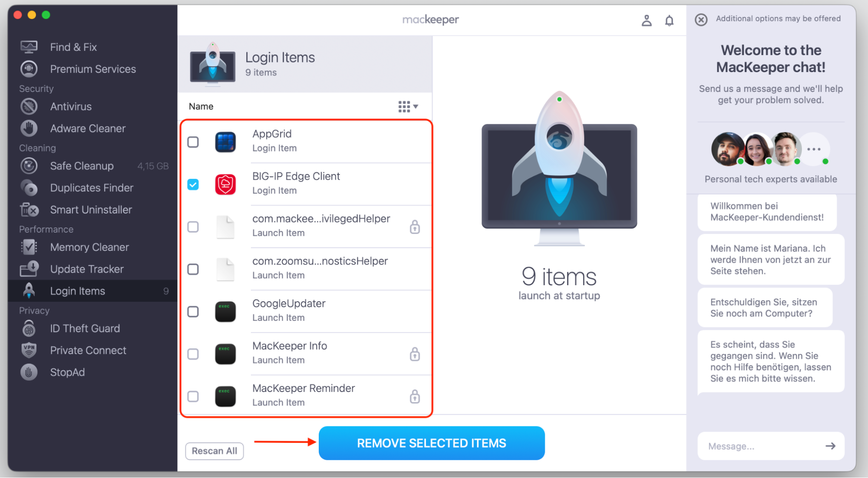The height and width of the screenshot is (478, 868).
Task: Open Memory Cleaner label in sidebar
Action: (x=89, y=247)
